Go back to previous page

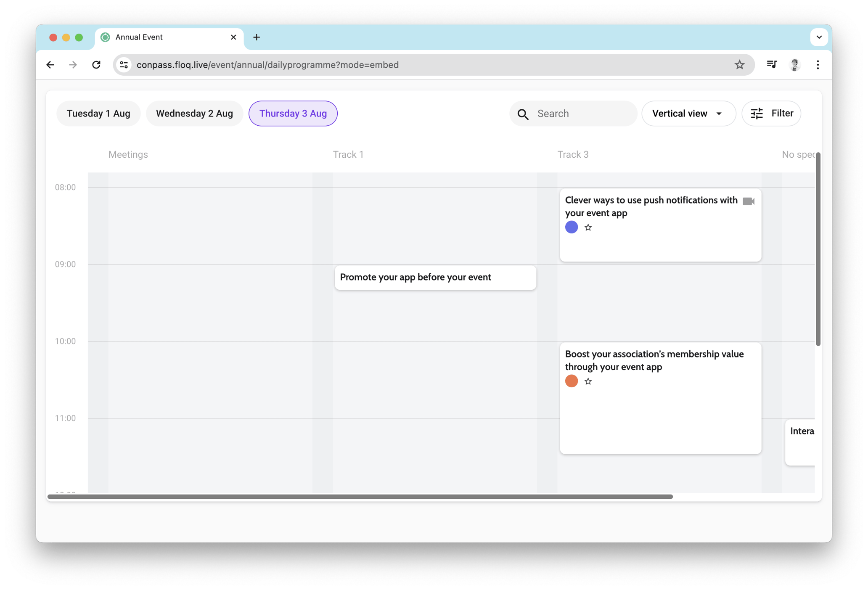click(x=50, y=65)
